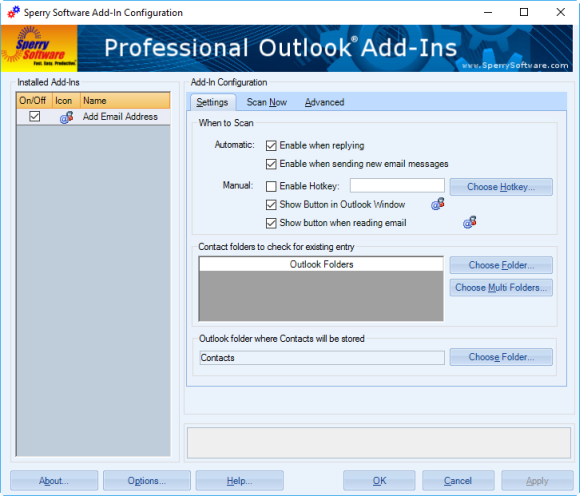580x496 pixels.
Task: Check the Enable Hotkey box
Action: point(271,186)
